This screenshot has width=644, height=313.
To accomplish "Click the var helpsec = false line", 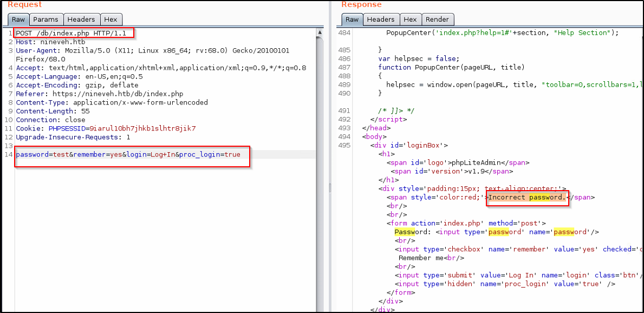I will pos(418,58).
